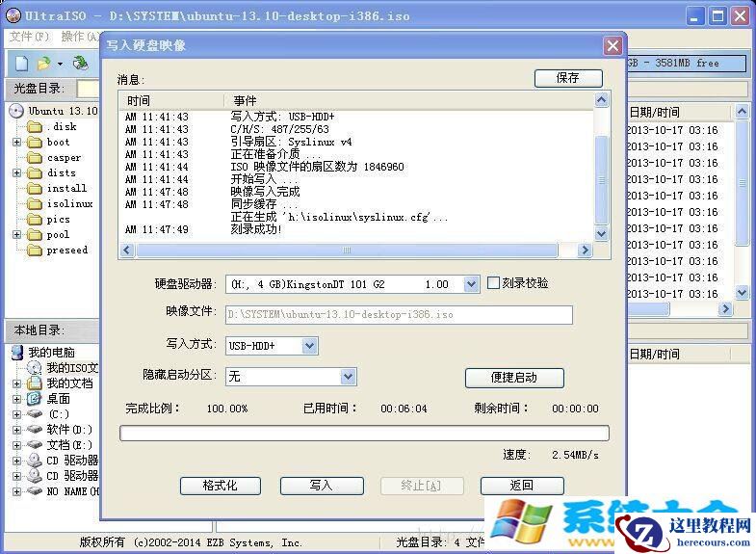Viewport: 756px width, 554px height.
Task: Expand the My Documents node
Action: tap(17, 383)
